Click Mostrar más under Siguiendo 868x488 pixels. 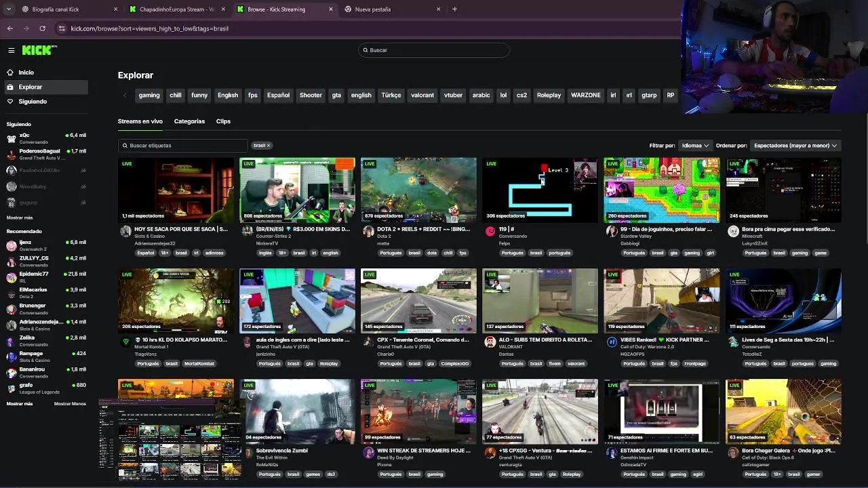20,218
